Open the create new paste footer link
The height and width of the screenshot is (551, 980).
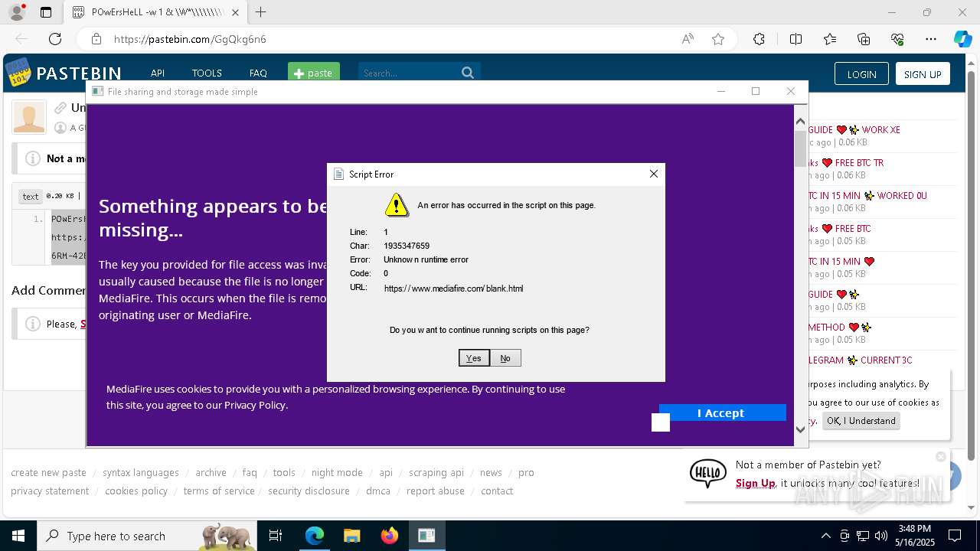point(48,472)
